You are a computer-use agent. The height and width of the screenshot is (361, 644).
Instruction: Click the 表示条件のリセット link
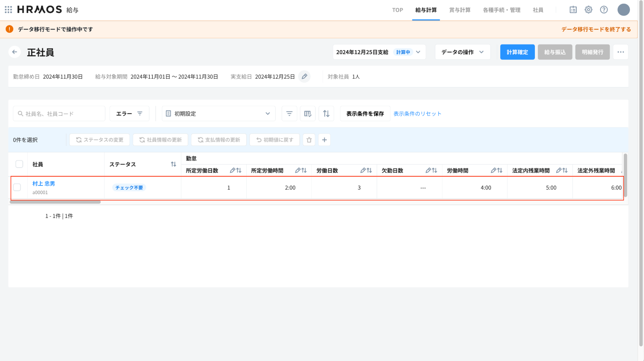click(417, 114)
